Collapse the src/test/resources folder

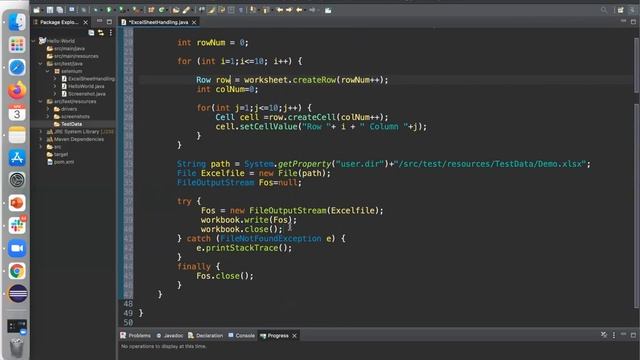tap(40, 101)
